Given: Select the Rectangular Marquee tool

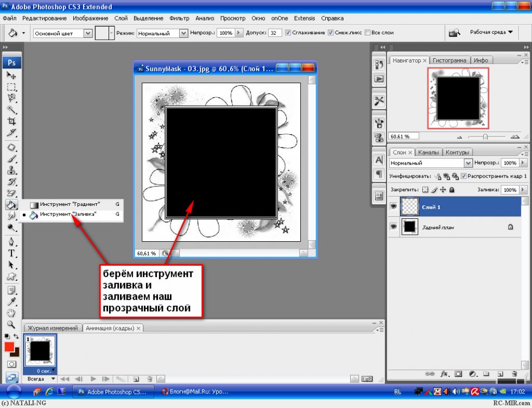Looking at the screenshot, I should tap(11, 86).
